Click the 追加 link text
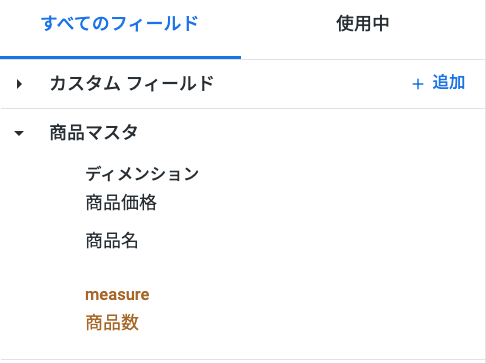This screenshot has width=486, height=363. pos(449,82)
